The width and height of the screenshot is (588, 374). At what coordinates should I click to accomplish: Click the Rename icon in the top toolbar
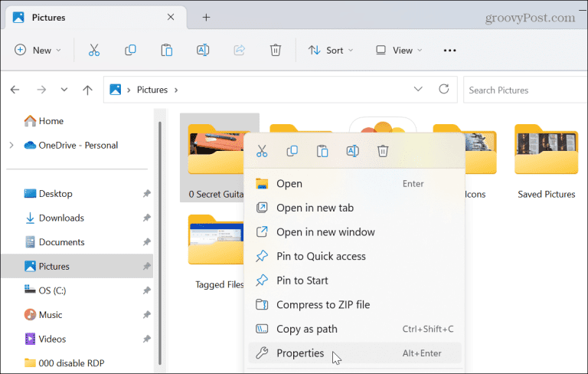click(203, 50)
